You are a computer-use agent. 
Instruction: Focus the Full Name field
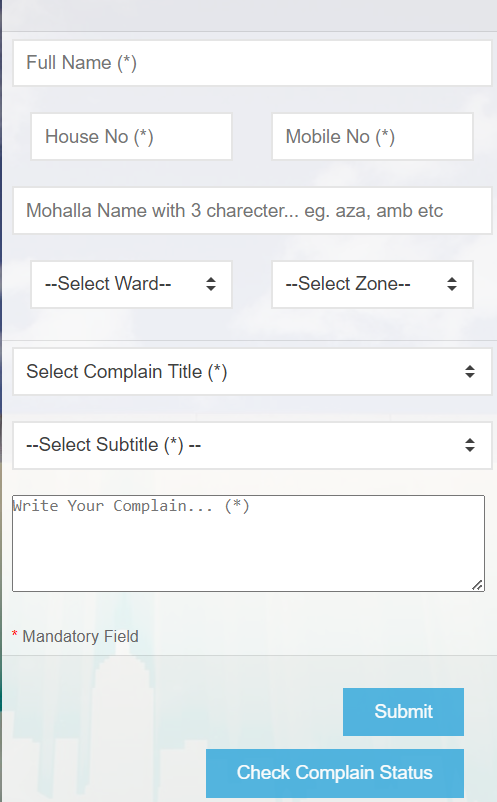click(x=252, y=63)
